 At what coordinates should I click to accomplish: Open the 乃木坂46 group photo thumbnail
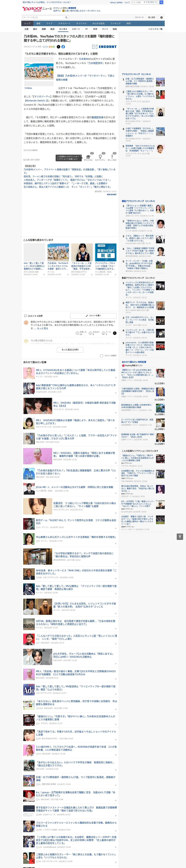pyautogui.click(x=39, y=71)
